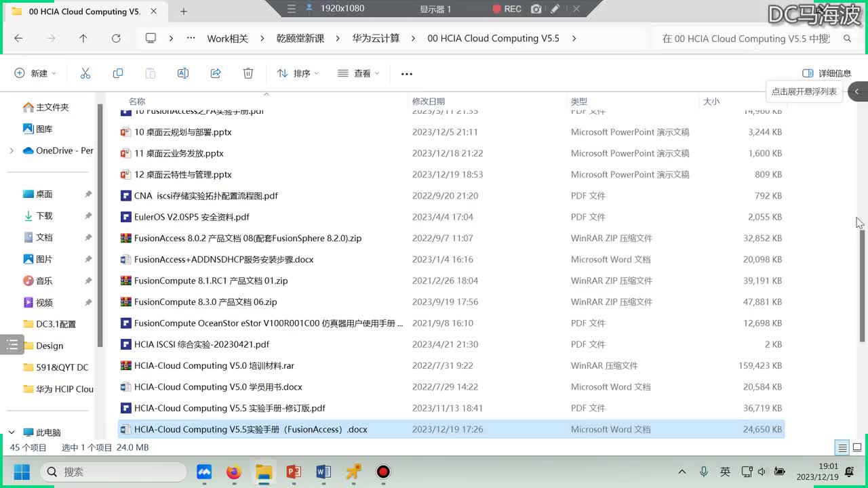Open 文档 in the sidebar

(38, 237)
